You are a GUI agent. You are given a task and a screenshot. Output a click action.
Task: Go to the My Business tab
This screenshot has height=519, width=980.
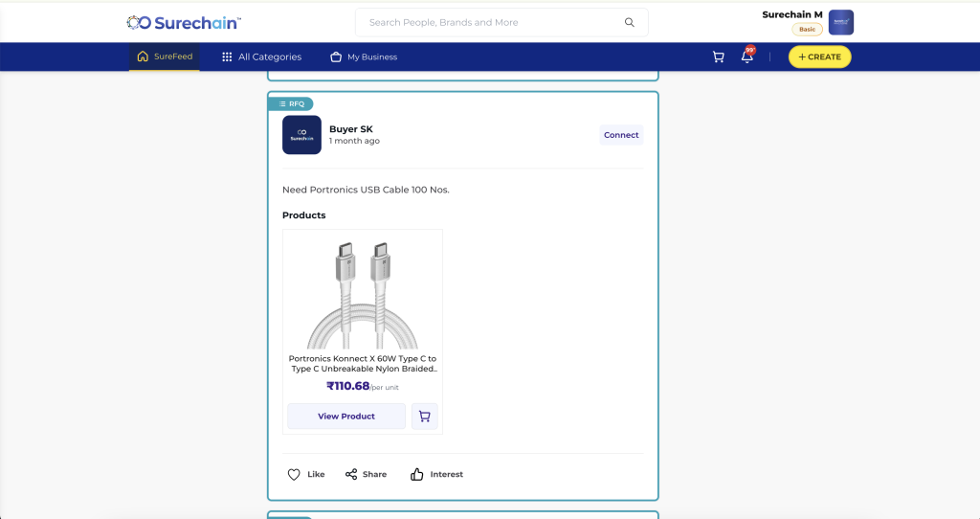coord(364,56)
